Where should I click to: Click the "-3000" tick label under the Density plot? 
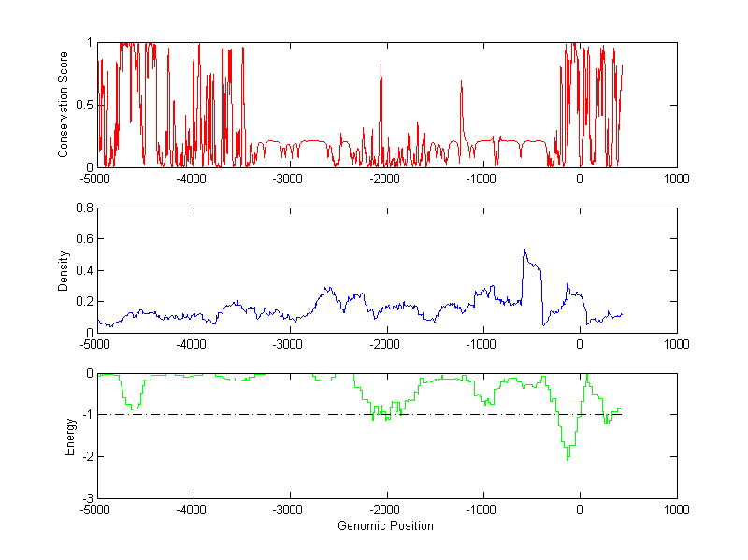[x=289, y=344]
